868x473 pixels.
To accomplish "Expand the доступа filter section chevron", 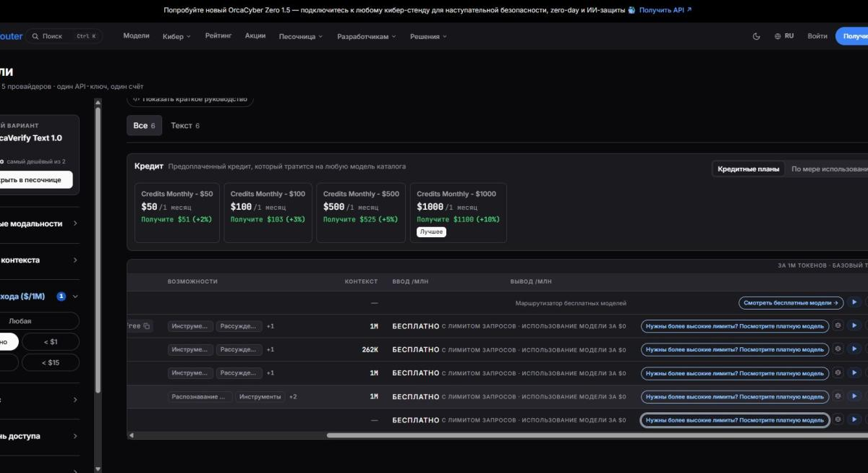I will [75, 436].
